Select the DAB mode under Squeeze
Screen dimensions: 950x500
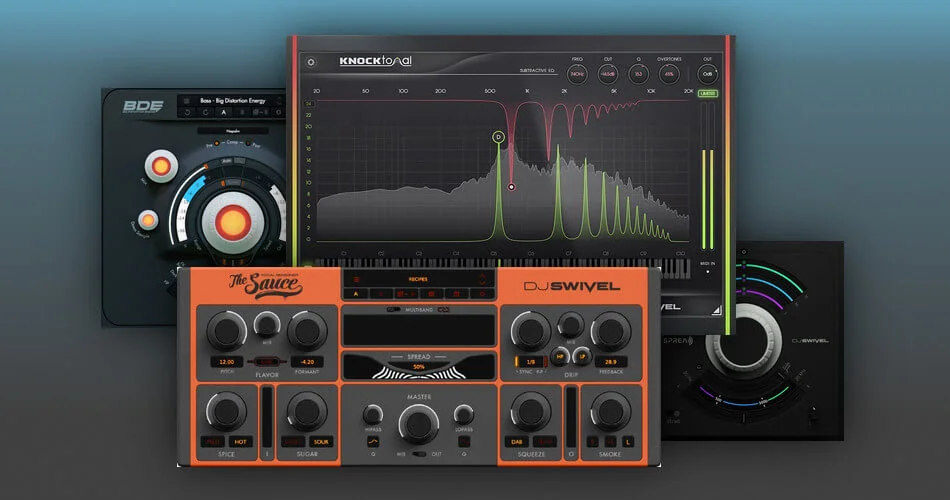[517, 442]
